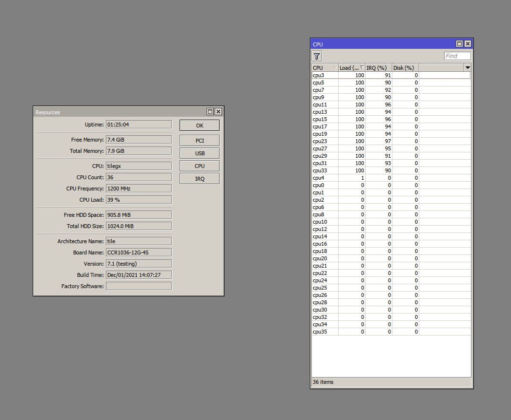The width and height of the screenshot is (511, 420).
Task: Select the cpu8 row
Action: 391,214
